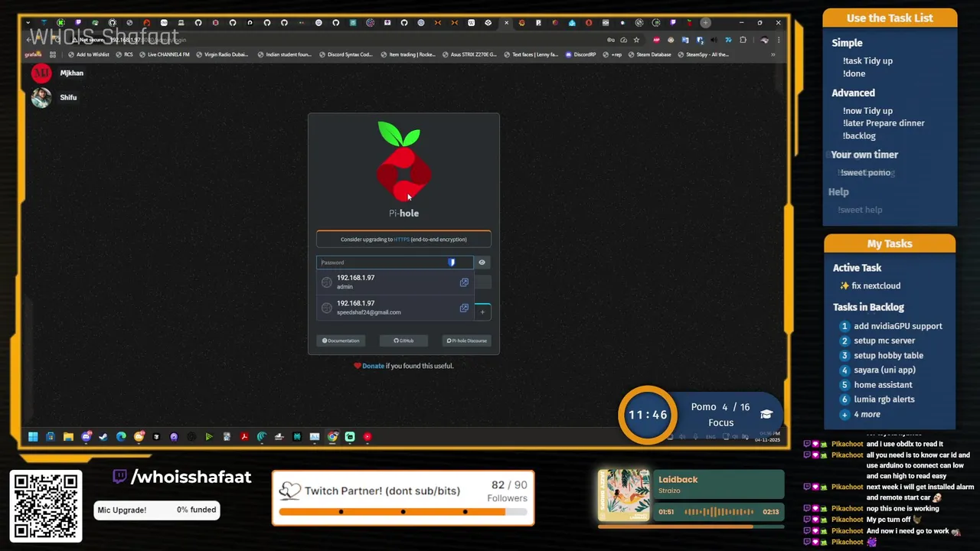
Task: Click the Laidback song waveform progress bar
Action: point(720,512)
